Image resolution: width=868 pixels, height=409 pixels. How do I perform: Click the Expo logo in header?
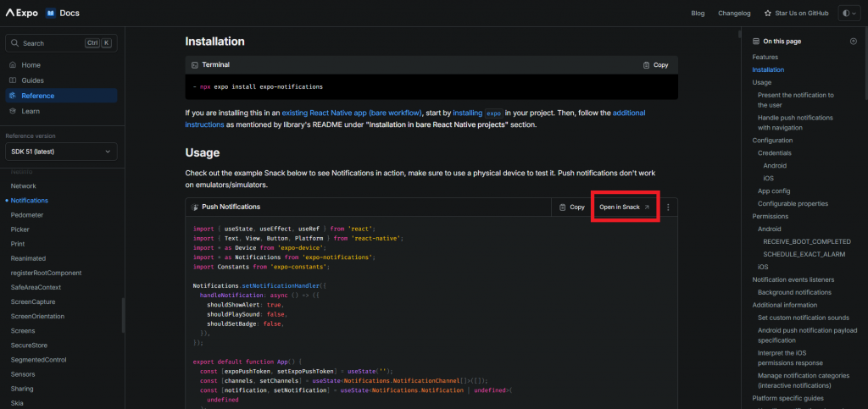pyautogui.click(x=21, y=13)
